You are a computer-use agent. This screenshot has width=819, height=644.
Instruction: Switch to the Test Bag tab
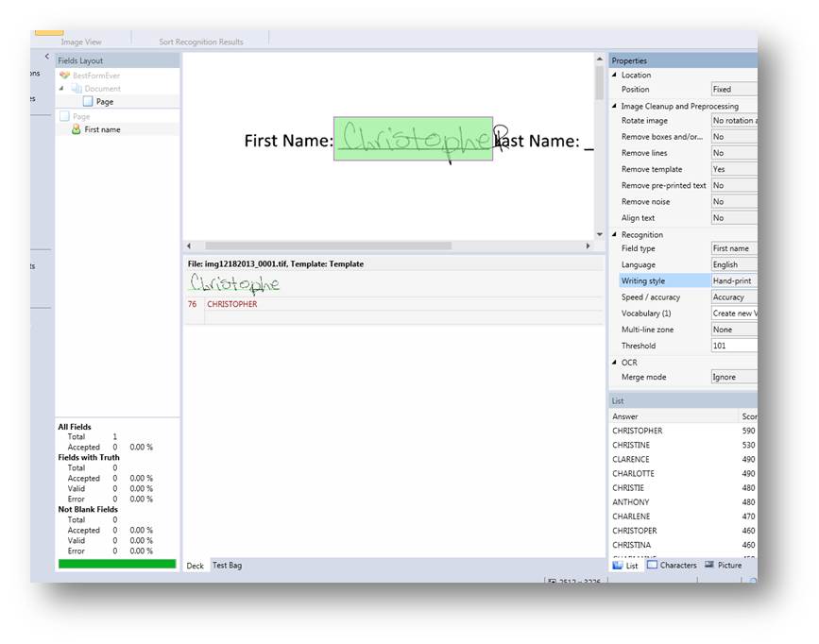[x=227, y=566]
